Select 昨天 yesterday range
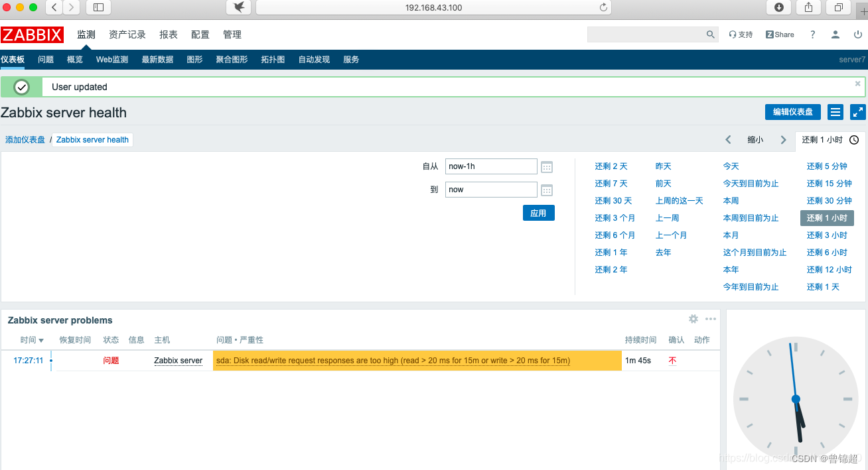868x470 pixels. tap(664, 166)
